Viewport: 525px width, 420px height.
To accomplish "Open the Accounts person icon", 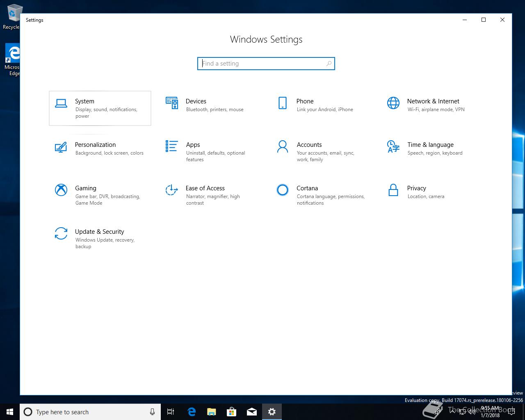I will [x=283, y=146].
